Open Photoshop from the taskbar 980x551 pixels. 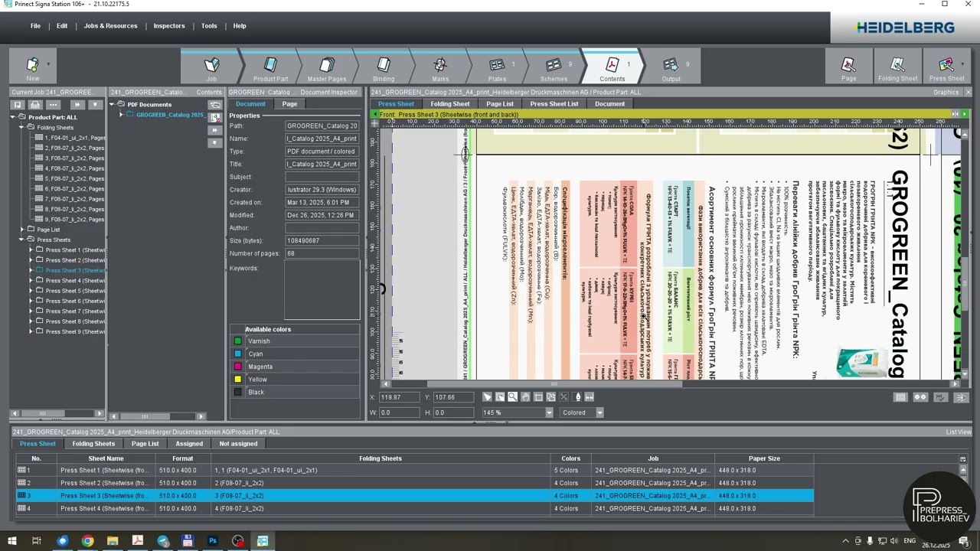click(213, 541)
